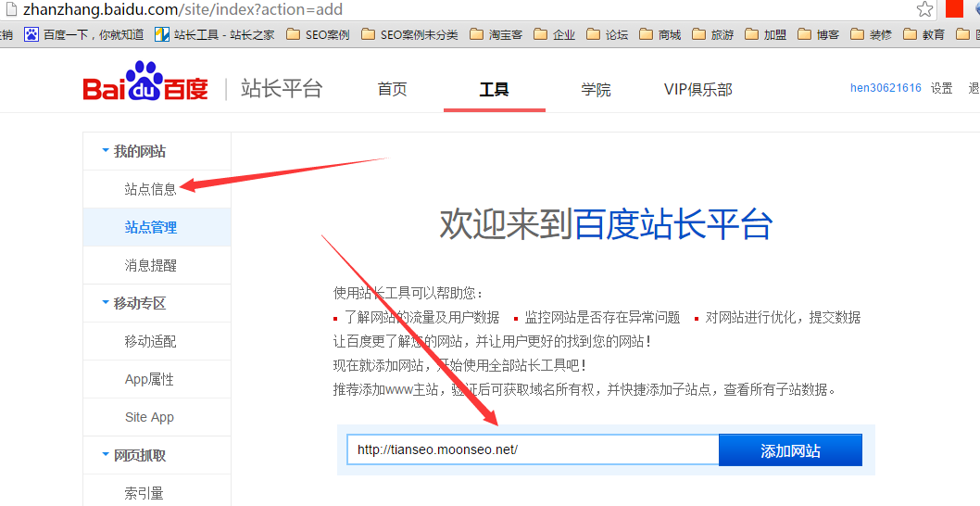Viewport: 980px width, 506px height.
Task: Open App属性 in sidebar
Action: [x=149, y=379]
